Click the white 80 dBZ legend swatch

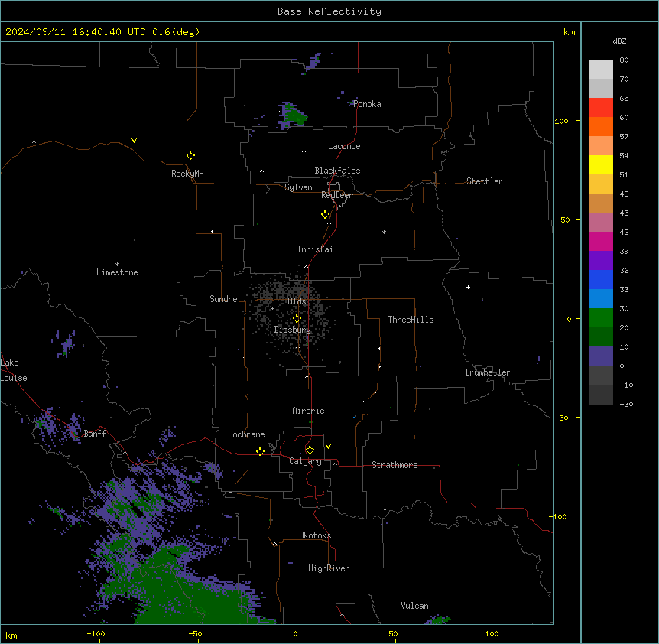point(601,70)
